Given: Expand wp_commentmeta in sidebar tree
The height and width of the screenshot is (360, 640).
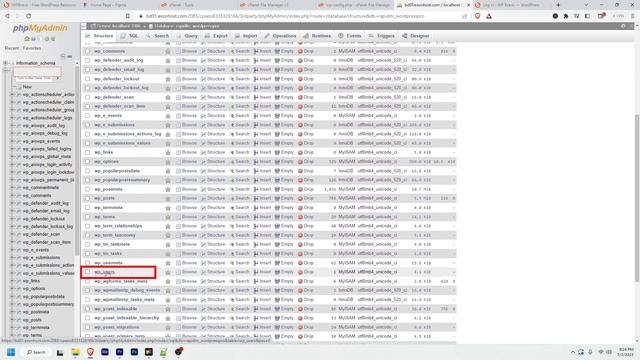Looking at the screenshot, I should pyautogui.click(x=12, y=188).
